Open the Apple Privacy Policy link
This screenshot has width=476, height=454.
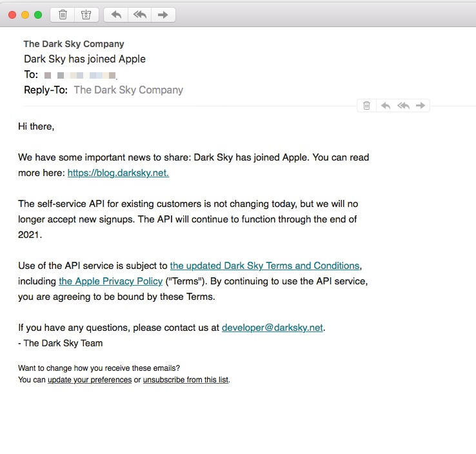click(110, 281)
